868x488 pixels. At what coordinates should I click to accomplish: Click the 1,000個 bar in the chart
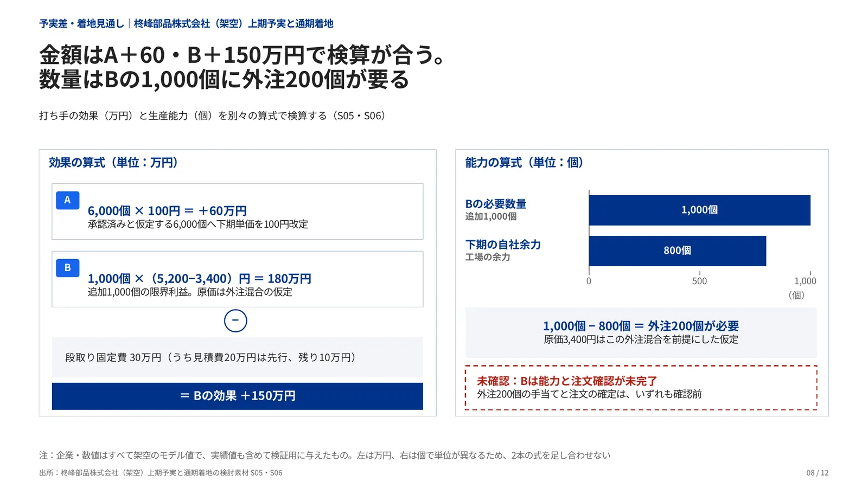(699, 210)
